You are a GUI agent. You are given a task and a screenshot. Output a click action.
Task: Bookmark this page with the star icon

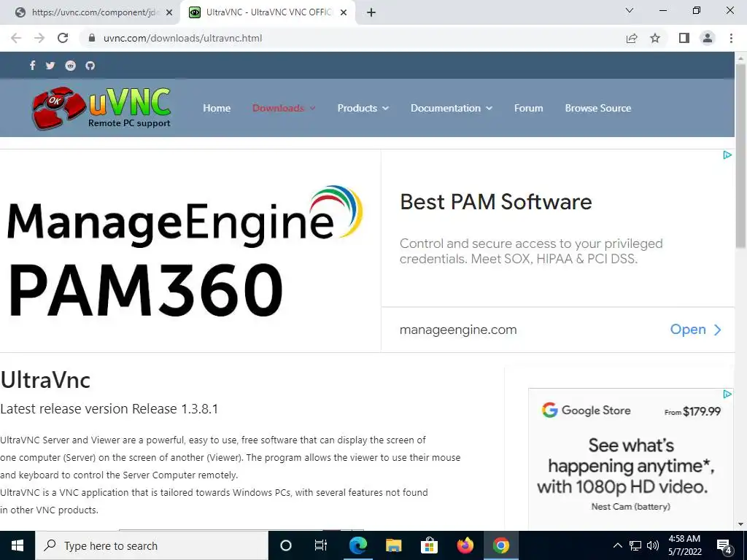pyautogui.click(x=655, y=38)
